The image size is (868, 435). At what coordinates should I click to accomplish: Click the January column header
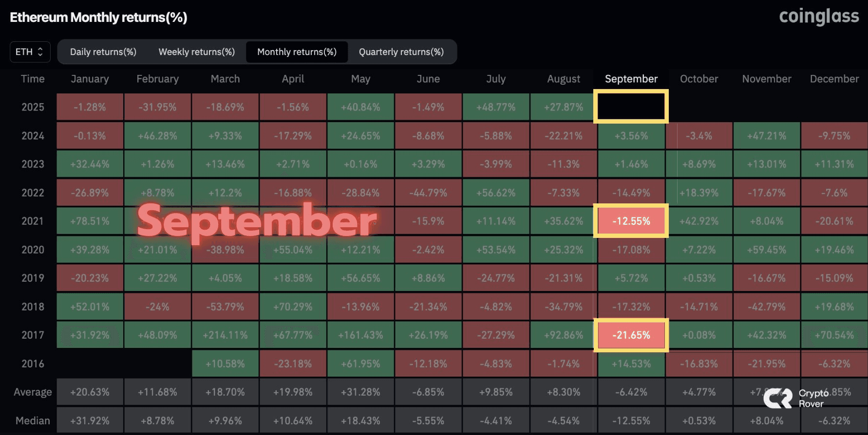tap(90, 79)
